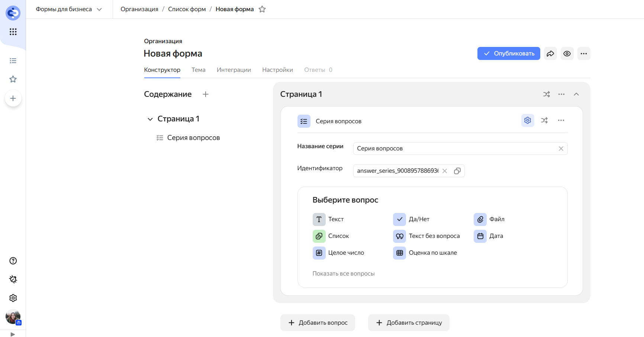Viewport: 644px width, 337px height.
Task: Switch to the Настройки tab
Action: tap(277, 70)
